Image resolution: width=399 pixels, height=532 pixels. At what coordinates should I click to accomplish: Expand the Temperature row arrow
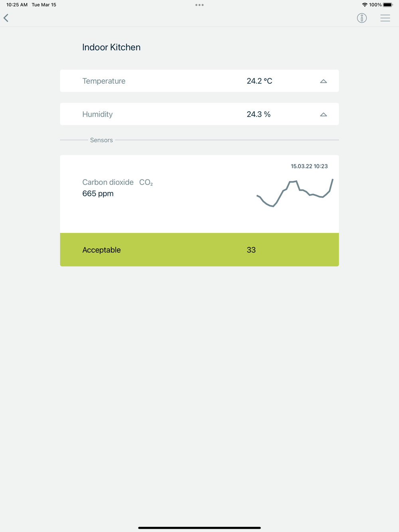point(324,81)
